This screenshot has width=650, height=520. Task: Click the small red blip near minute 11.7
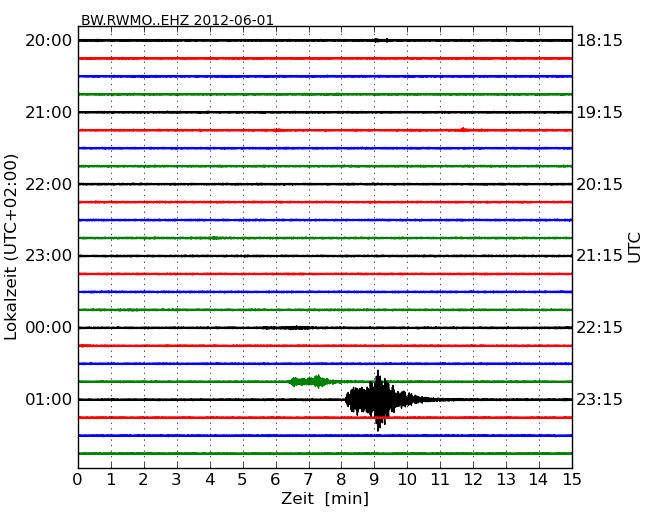463,129
